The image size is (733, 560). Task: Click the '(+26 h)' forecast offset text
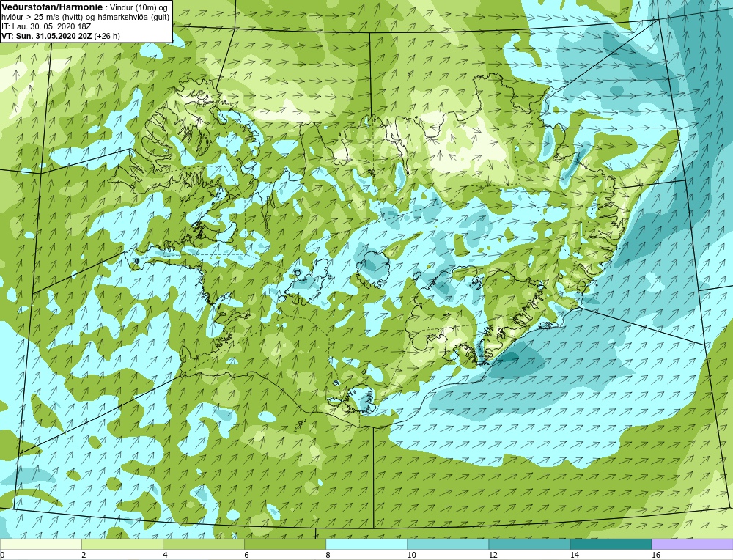coord(107,36)
